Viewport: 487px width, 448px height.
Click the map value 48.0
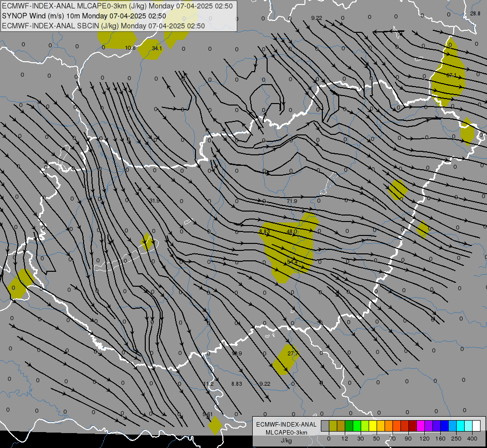coord(292,231)
